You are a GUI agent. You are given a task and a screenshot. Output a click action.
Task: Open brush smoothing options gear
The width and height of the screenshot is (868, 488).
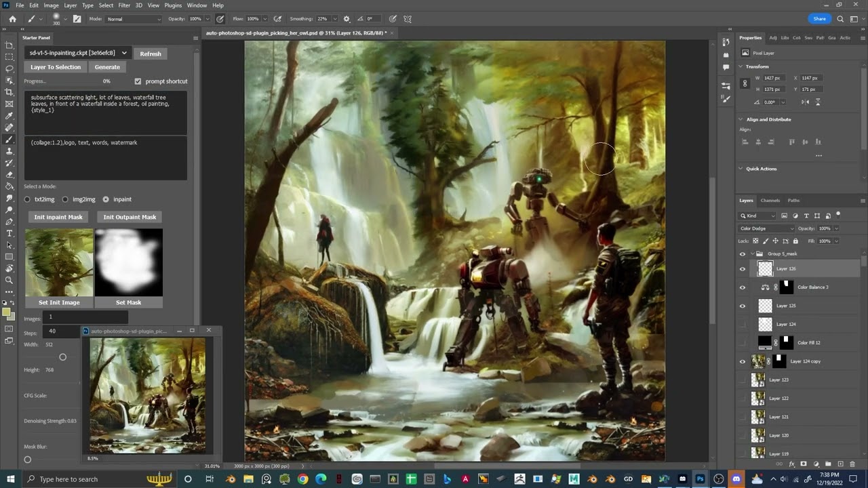(x=347, y=19)
